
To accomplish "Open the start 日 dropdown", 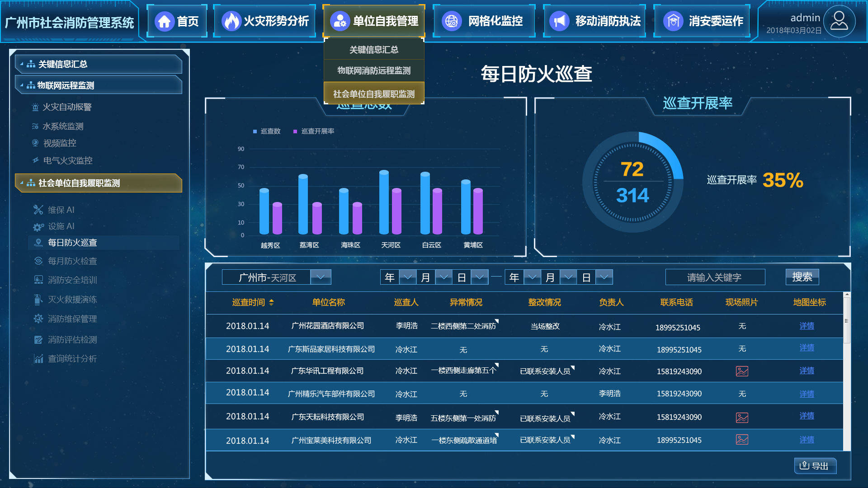I will point(479,277).
